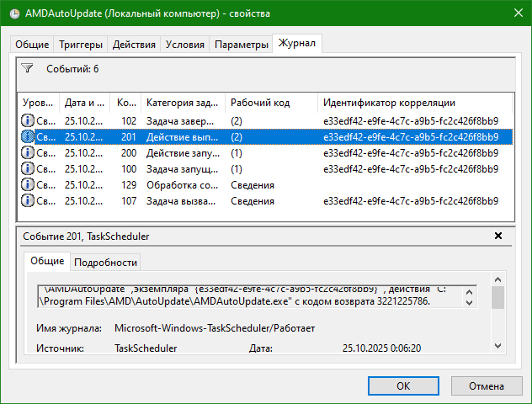Click event code 200 cell
This screenshot has height=404, width=532.
pos(129,152)
